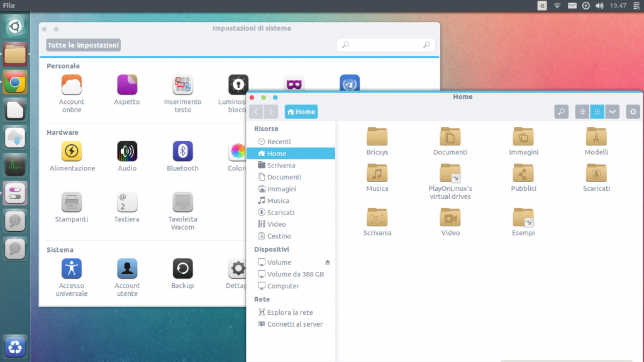Open Accesso universale settings
This screenshot has width=644, height=362.
point(72,269)
